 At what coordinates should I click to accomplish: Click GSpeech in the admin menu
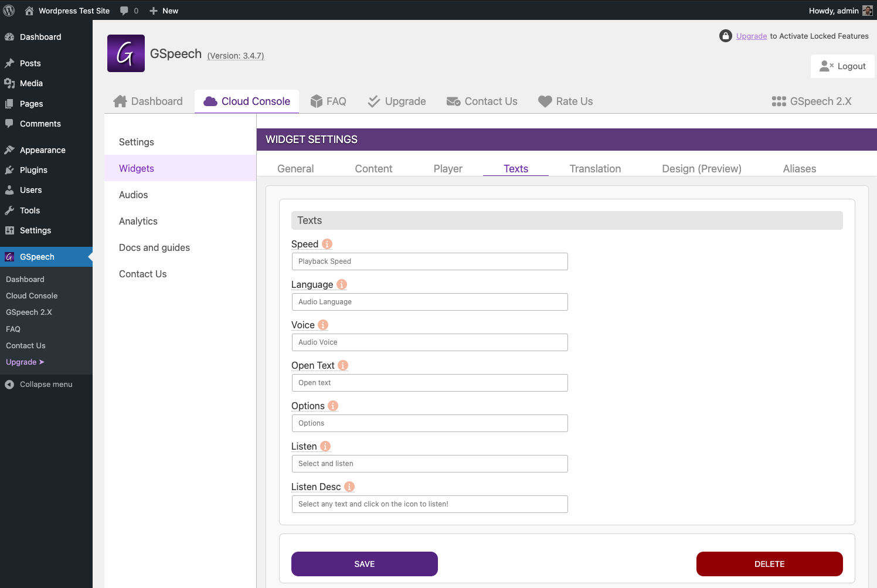pos(46,257)
